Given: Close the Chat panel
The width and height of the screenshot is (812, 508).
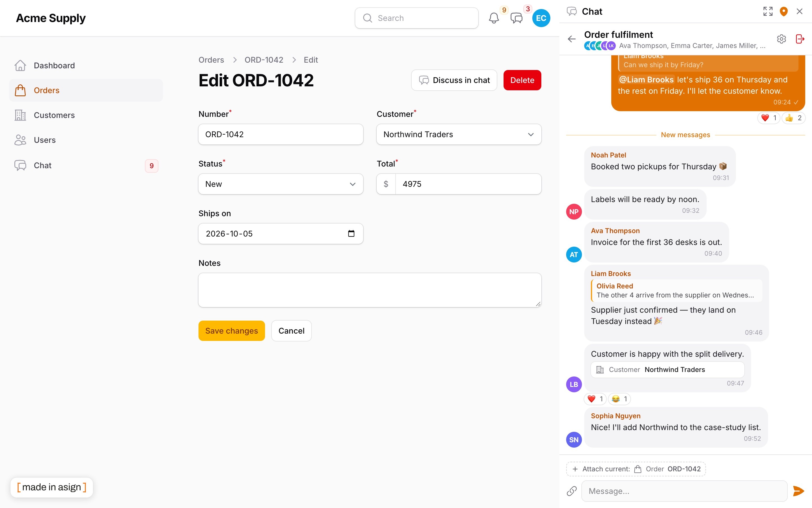Looking at the screenshot, I should (800, 11).
